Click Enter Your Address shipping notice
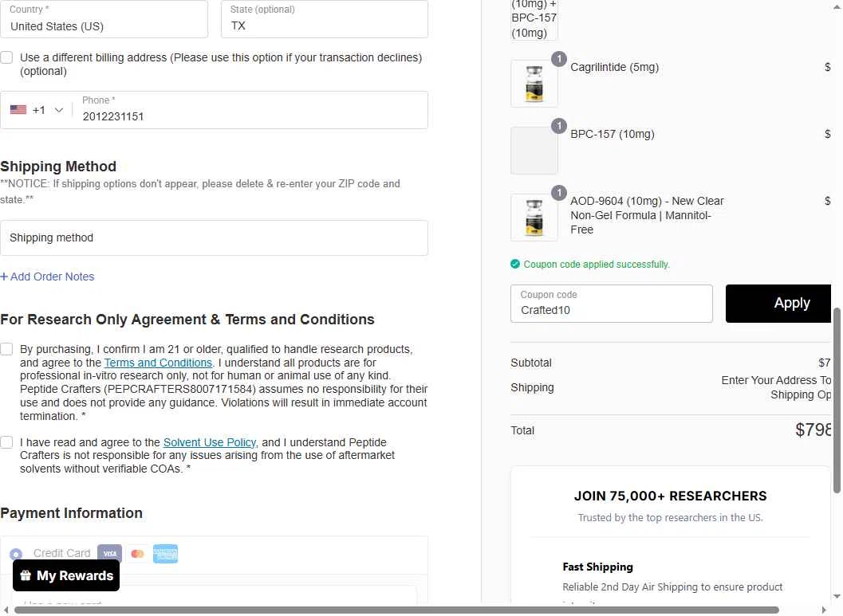Image resolution: width=843 pixels, height=616 pixels. click(x=776, y=387)
